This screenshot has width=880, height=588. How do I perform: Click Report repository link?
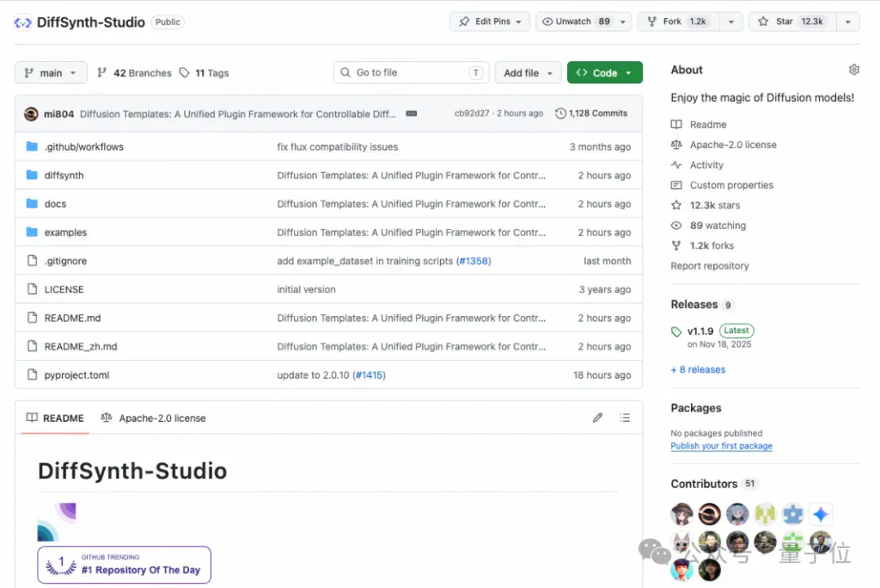tap(710, 266)
